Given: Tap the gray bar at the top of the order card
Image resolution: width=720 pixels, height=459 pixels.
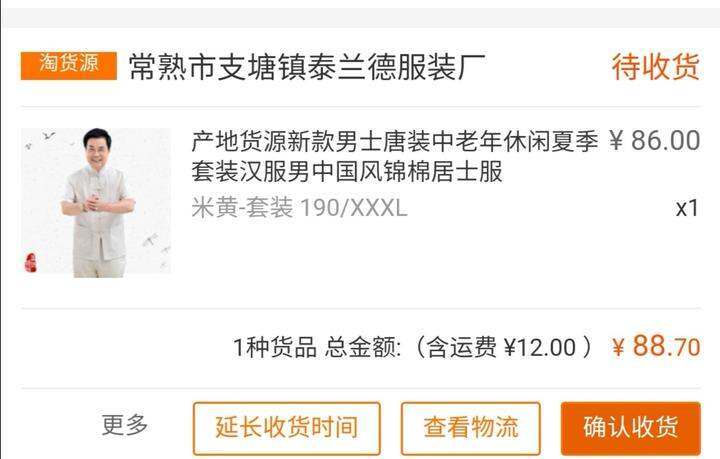Looking at the screenshot, I should [360, 17].
